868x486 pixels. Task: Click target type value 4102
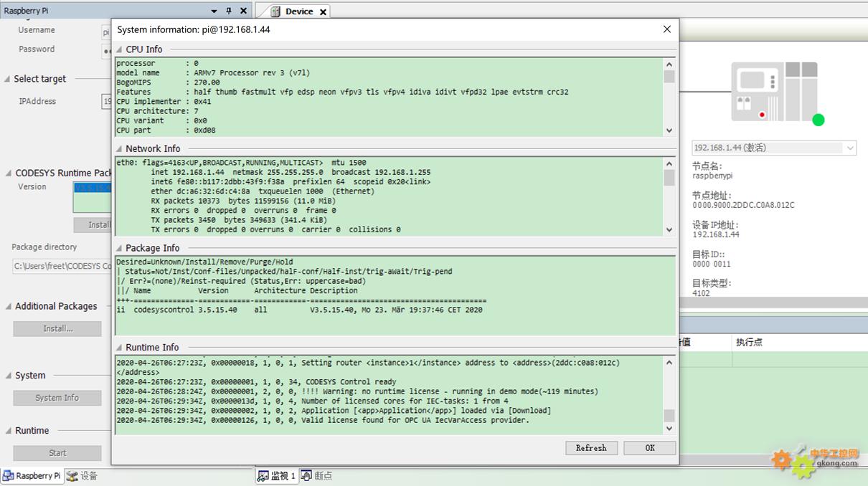tap(701, 293)
